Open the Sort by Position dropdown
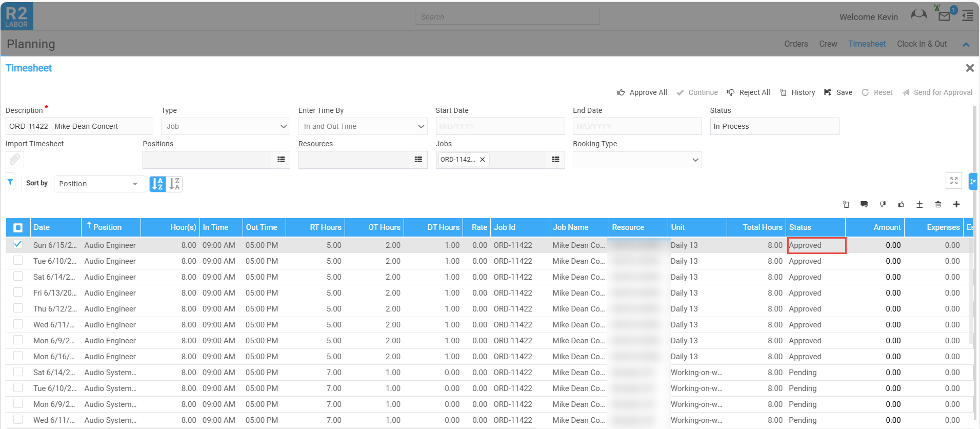The image size is (980, 429). pos(99,184)
